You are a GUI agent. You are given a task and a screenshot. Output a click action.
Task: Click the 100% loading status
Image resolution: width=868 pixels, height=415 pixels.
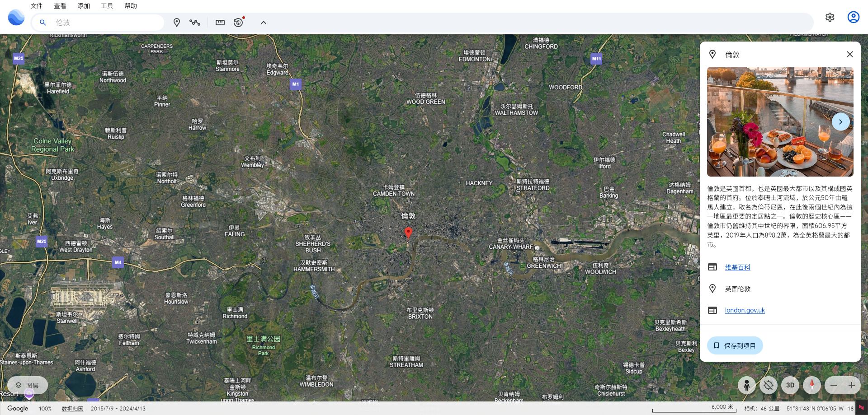coord(45,409)
